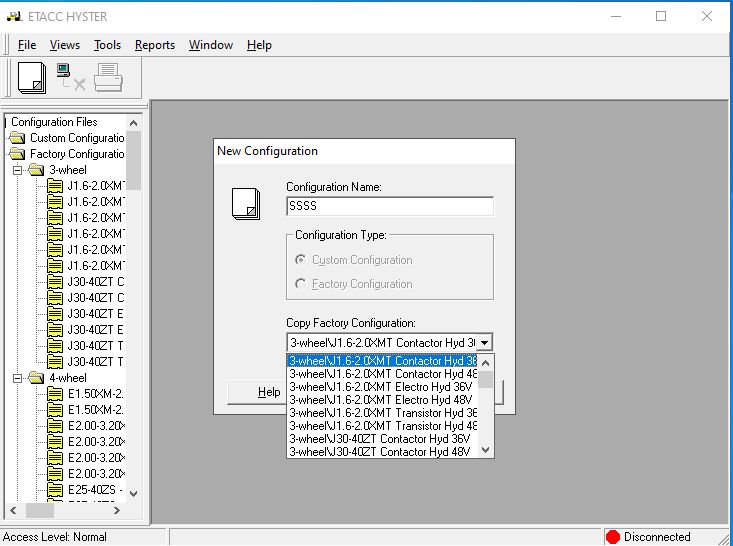Select the Factory Configurations folder icon
The width and height of the screenshot is (733, 546).
(x=18, y=154)
